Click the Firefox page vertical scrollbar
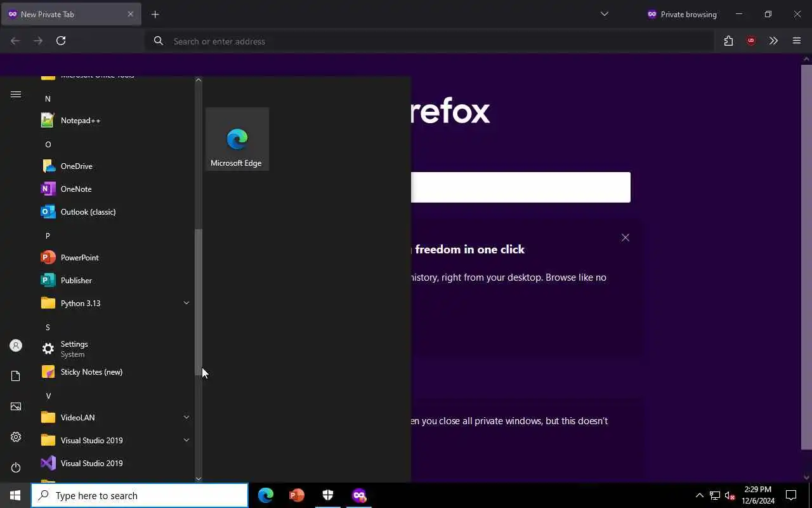The image size is (812, 508). pos(806,257)
